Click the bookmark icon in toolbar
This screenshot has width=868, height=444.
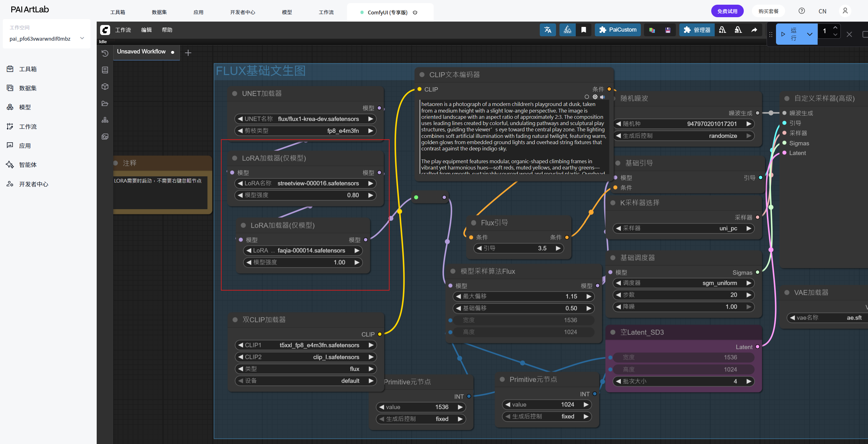click(x=584, y=30)
